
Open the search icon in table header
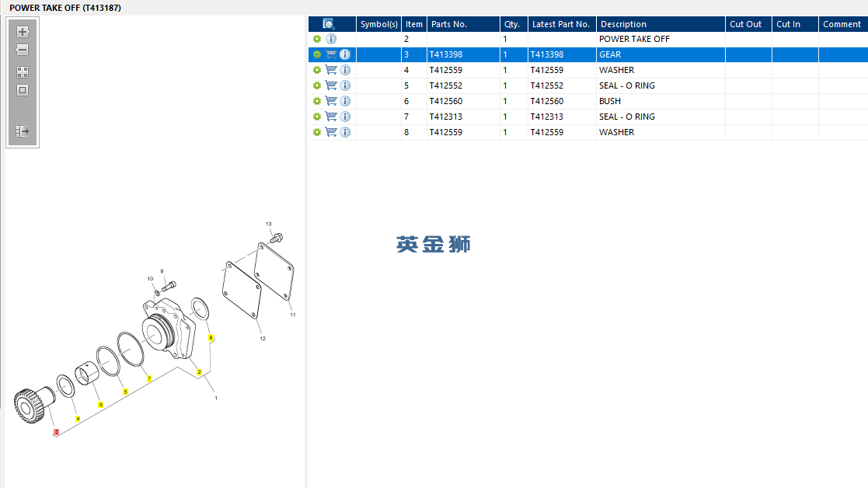(328, 24)
